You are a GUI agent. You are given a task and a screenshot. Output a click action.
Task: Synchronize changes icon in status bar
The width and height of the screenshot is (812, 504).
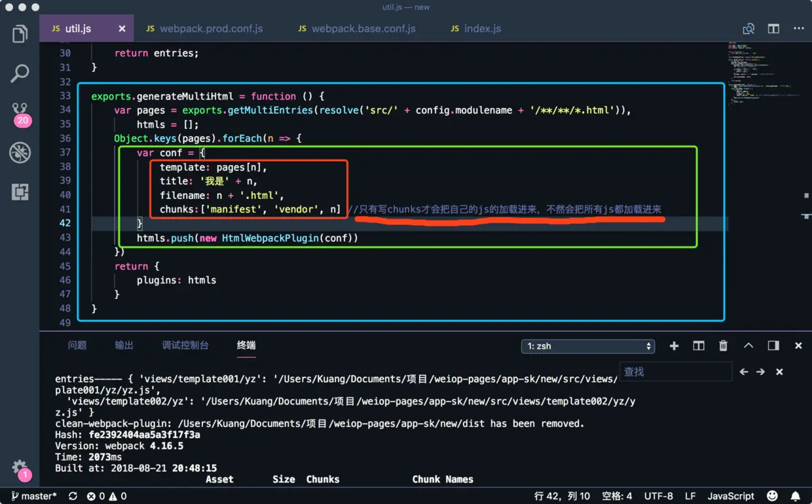(73, 496)
